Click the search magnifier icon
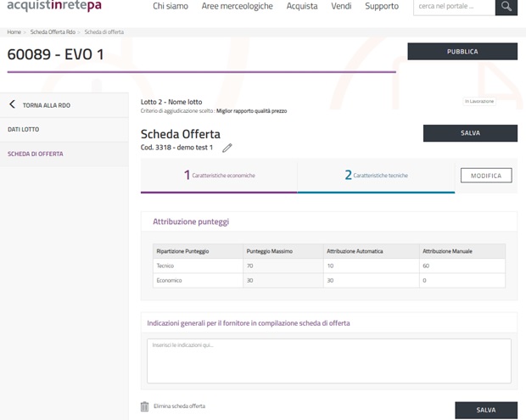The width and height of the screenshot is (526, 420). point(506,7)
